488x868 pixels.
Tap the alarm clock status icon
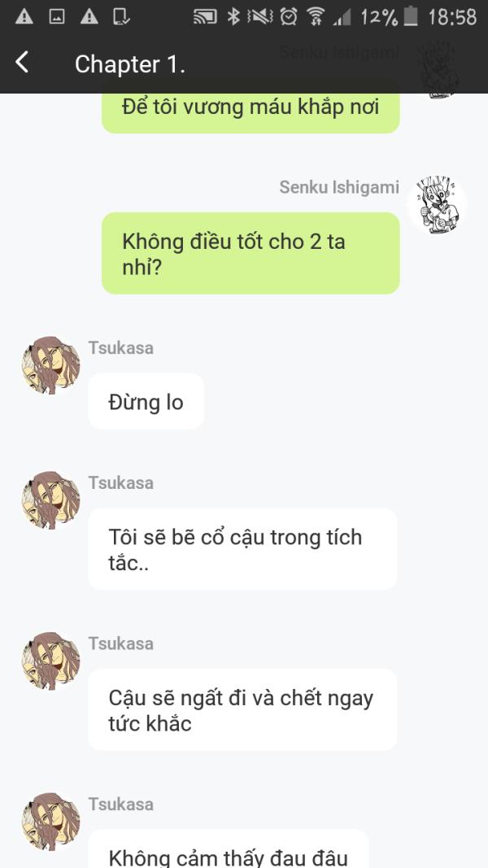pyautogui.click(x=288, y=16)
